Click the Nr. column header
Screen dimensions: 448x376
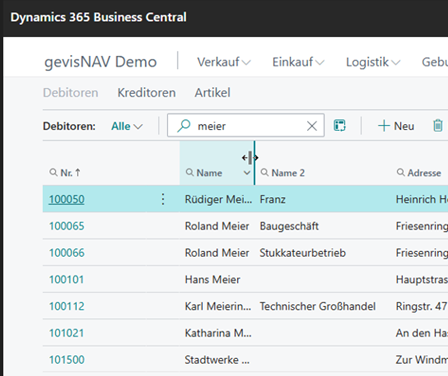tap(65, 172)
